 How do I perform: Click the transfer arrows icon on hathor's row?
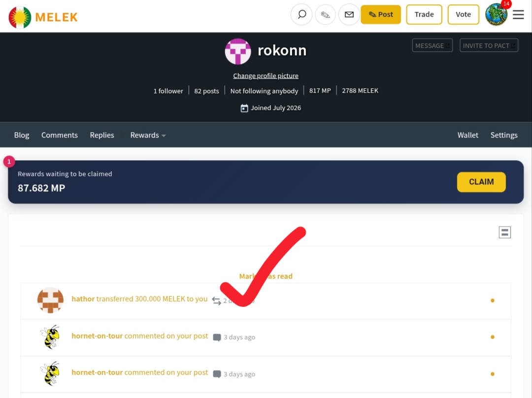[216, 300]
